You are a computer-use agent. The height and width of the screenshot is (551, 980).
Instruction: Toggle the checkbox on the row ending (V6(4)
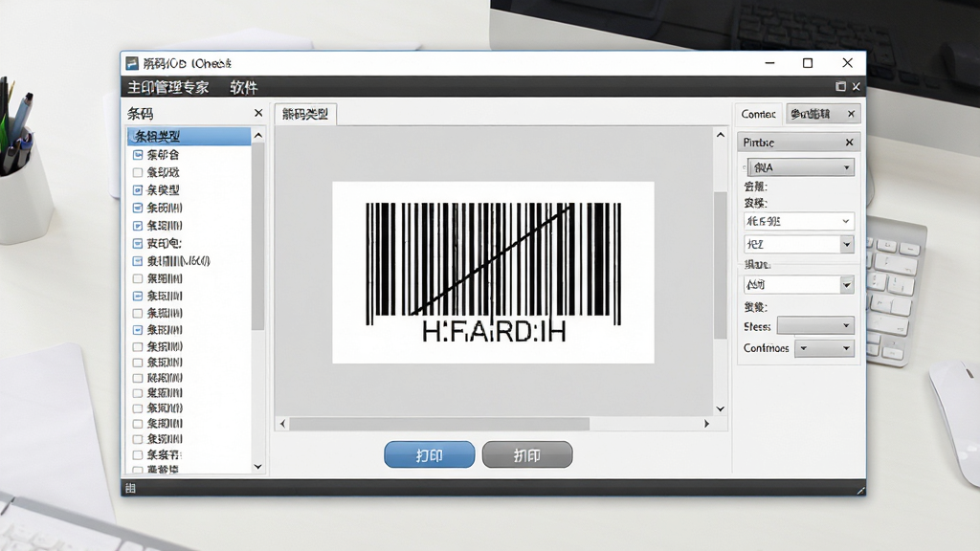coord(138,261)
